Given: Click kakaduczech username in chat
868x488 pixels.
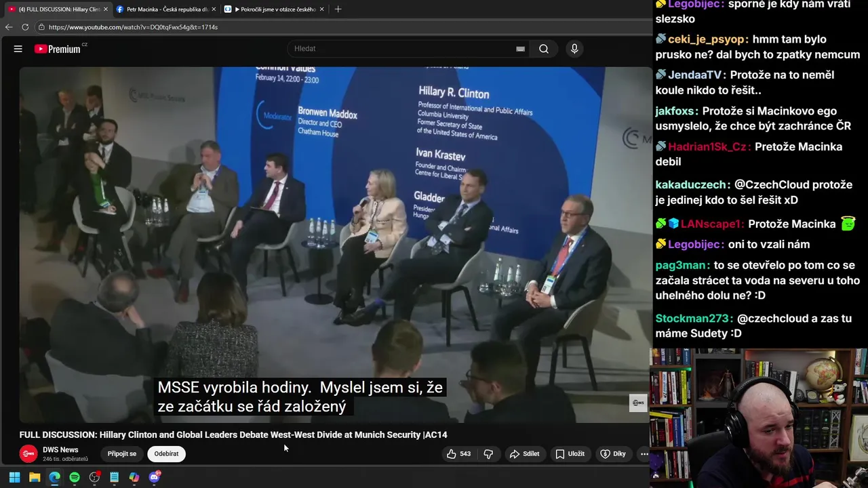Looking at the screenshot, I should click(x=690, y=185).
